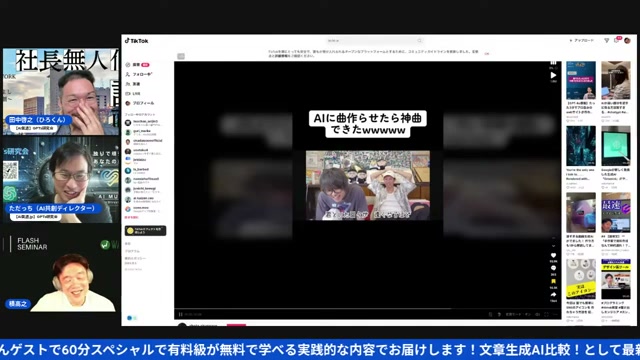
Task: Open the more options dots in player
Action: pos(555,314)
